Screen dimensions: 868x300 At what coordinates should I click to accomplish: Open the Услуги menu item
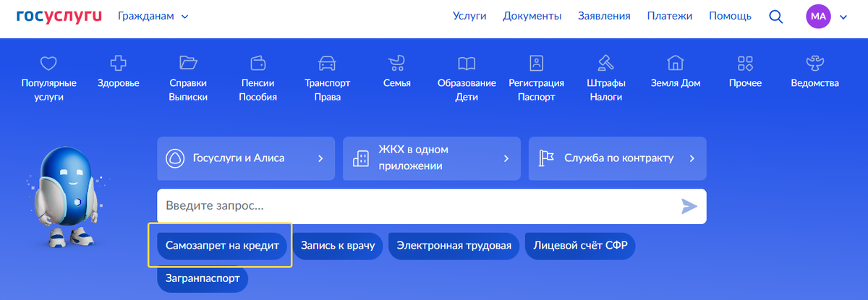pyautogui.click(x=469, y=16)
